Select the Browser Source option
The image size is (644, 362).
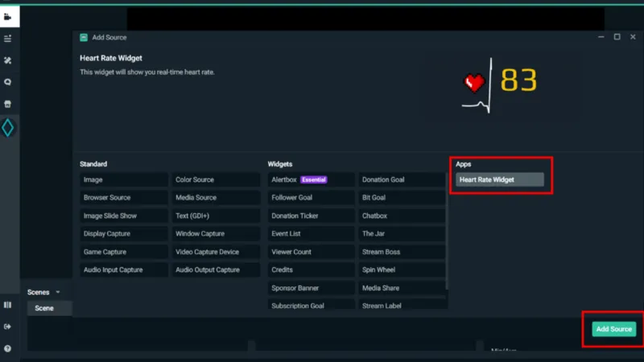[124, 198]
